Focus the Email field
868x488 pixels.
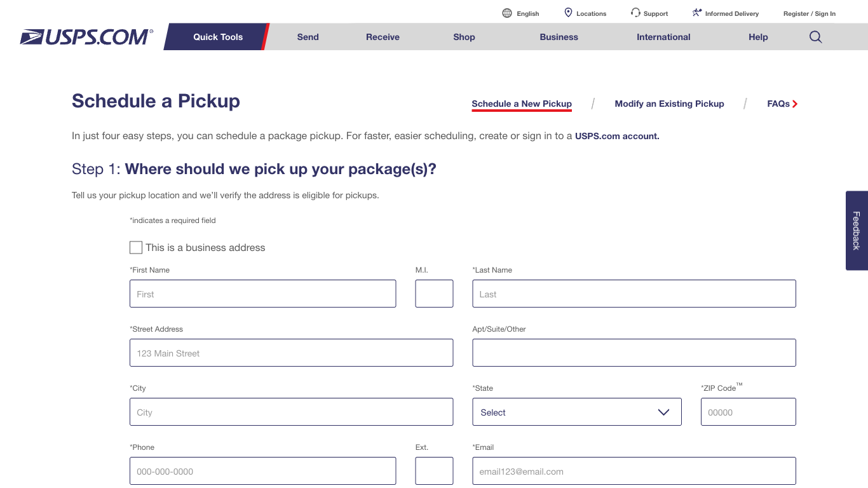[634, 471]
